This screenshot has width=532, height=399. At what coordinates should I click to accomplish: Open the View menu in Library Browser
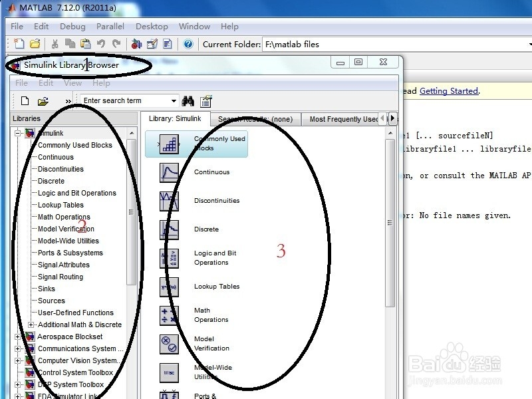coord(72,82)
